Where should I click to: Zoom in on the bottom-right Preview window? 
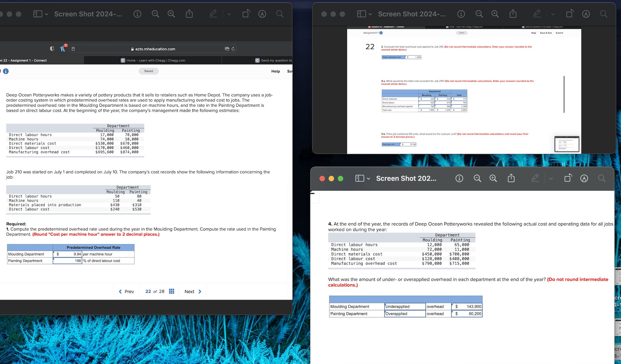coord(493,178)
